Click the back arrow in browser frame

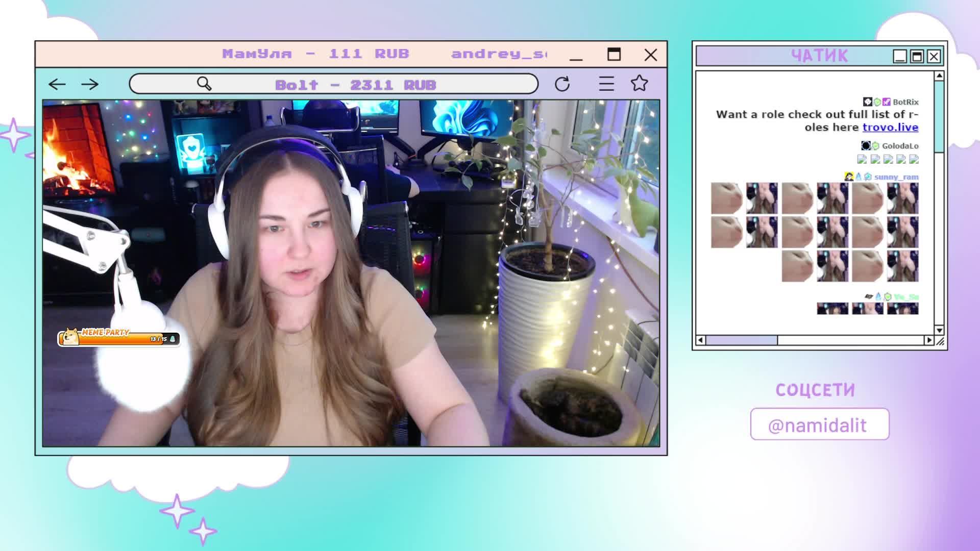[x=57, y=84]
